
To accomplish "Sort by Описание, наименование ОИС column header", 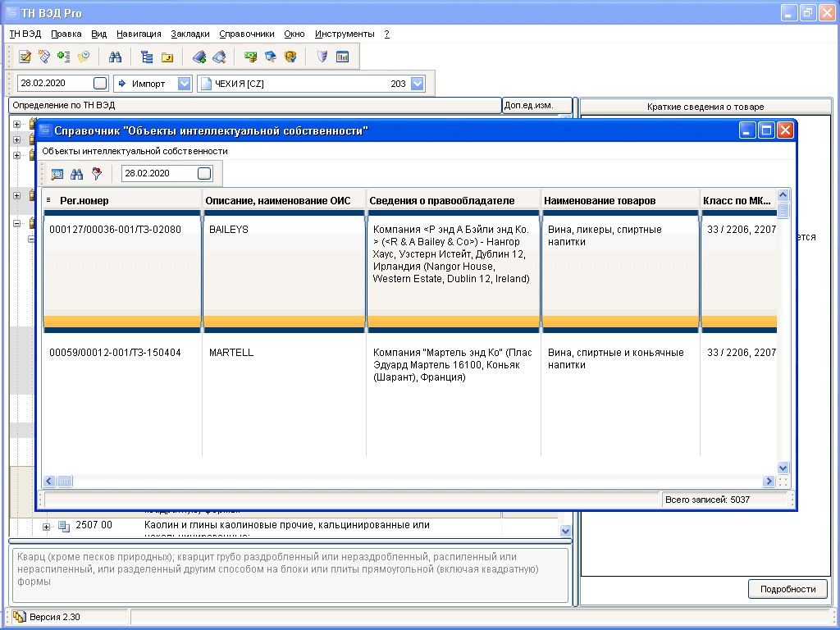I will pos(284,200).
